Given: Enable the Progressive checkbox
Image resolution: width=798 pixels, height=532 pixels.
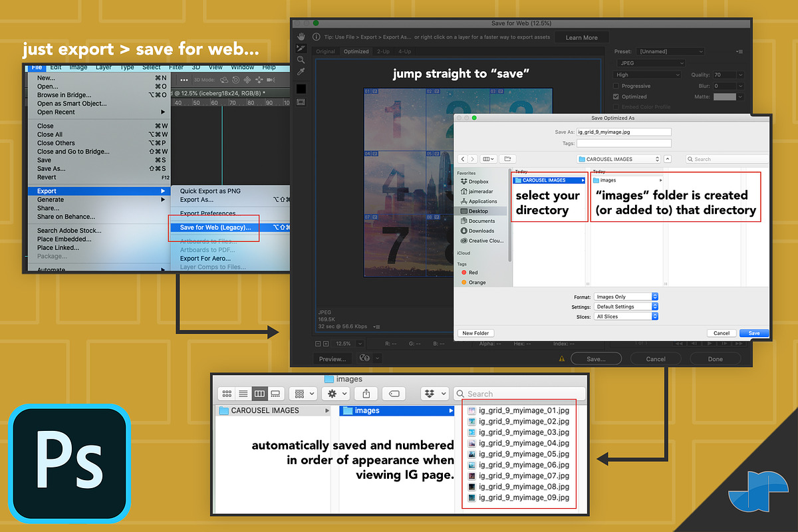Looking at the screenshot, I should (616, 86).
